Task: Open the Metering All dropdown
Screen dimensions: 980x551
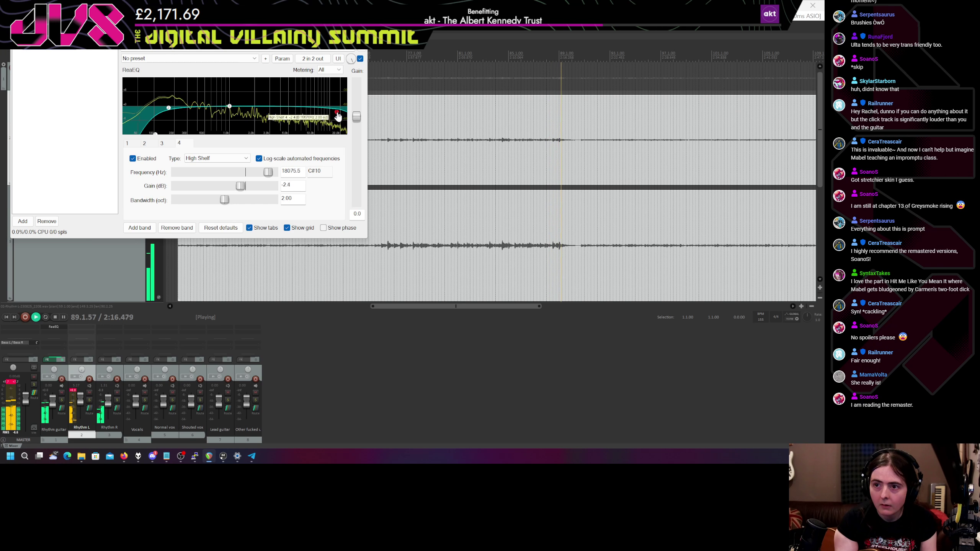Action: pyautogui.click(x=329, y=70)
